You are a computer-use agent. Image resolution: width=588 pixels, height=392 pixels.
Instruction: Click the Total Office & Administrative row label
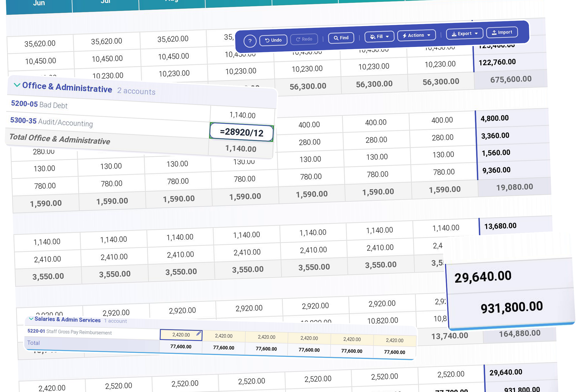coord(60,139)
